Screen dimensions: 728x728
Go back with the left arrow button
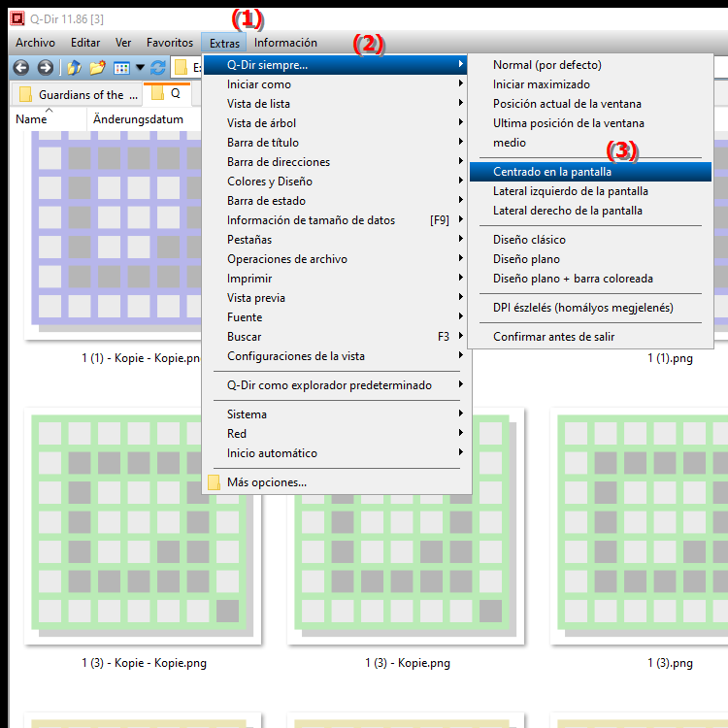click(21, 68)
